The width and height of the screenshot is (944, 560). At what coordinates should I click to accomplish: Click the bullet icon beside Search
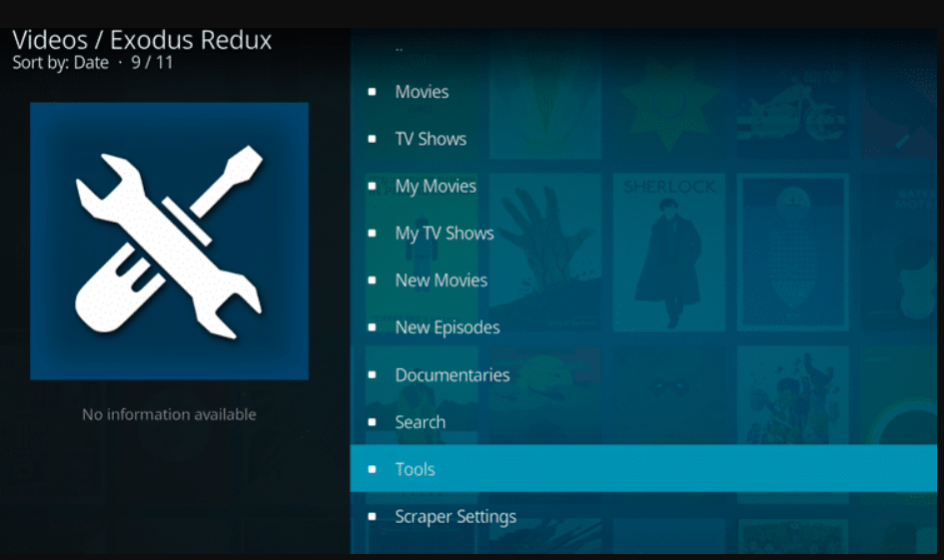[x=372, y=421]
